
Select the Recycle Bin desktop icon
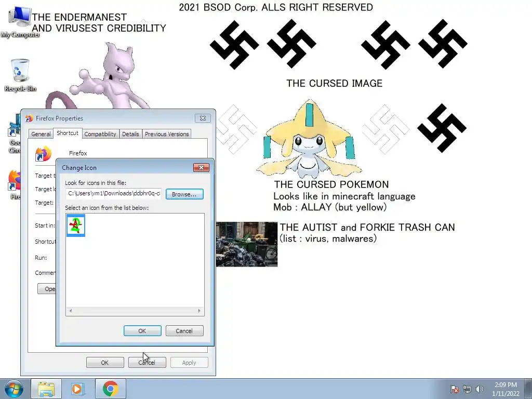click(20, 75)
